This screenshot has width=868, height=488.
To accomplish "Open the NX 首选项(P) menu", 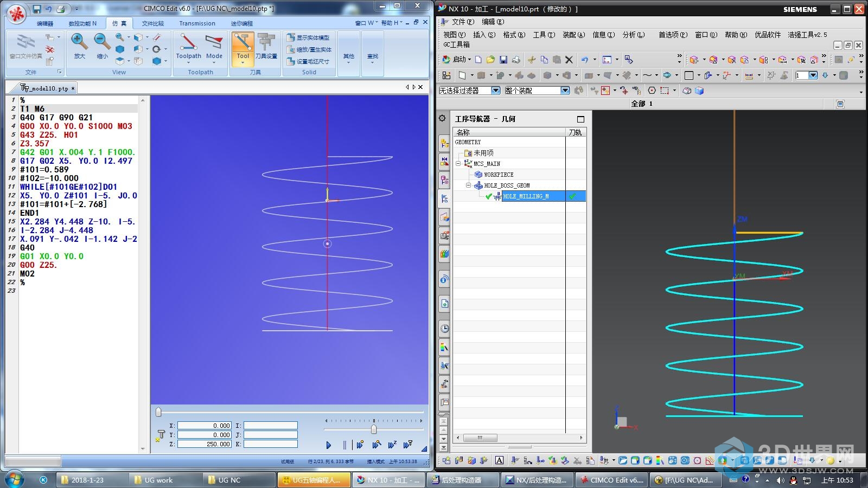I will [673, 35].
